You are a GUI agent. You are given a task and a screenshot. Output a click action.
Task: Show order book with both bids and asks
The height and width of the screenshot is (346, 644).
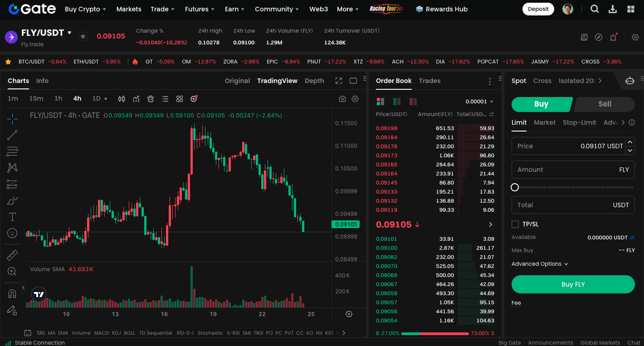381,102
